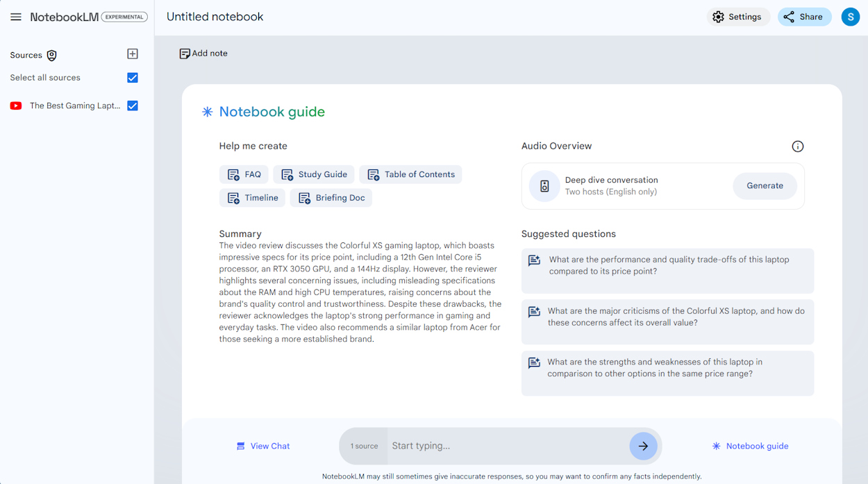This screenshot has width=868, height=484.
Task: Click the Experimental badge
Action: [124, 17]
